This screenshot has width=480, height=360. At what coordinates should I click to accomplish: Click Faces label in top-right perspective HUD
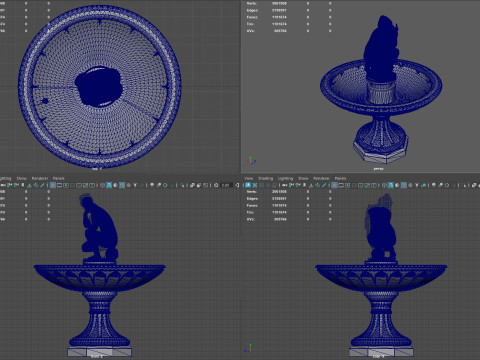coord(252,17)
